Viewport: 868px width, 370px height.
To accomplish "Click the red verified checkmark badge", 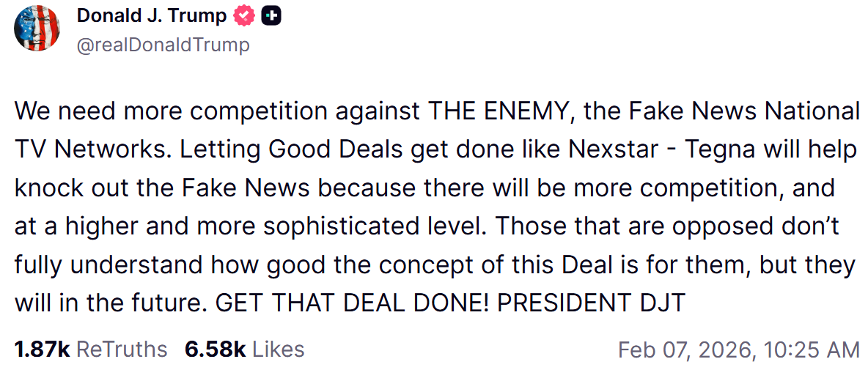I will pos(244,16).
